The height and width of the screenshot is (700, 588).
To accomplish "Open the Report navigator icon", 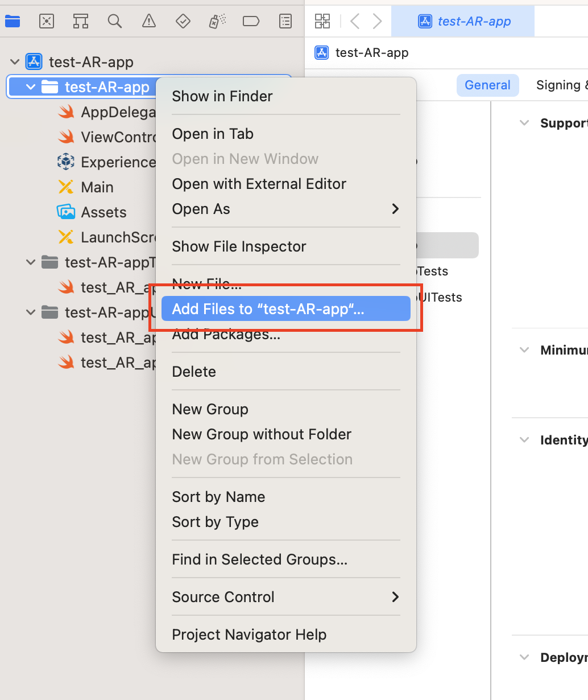I will tap(285, 22).
